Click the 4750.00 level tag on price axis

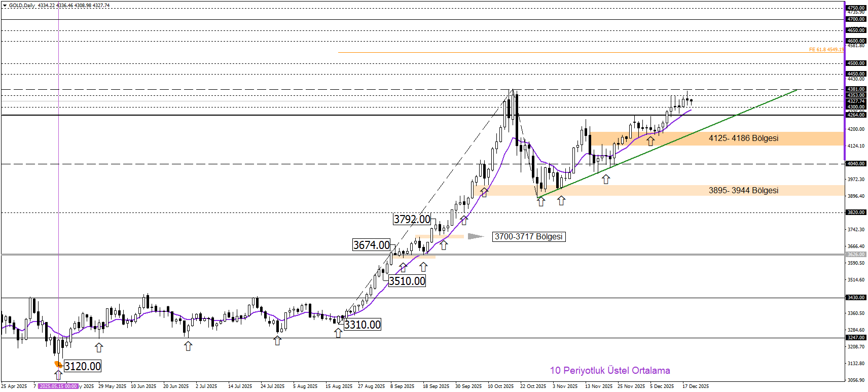(x=856, y=8)
